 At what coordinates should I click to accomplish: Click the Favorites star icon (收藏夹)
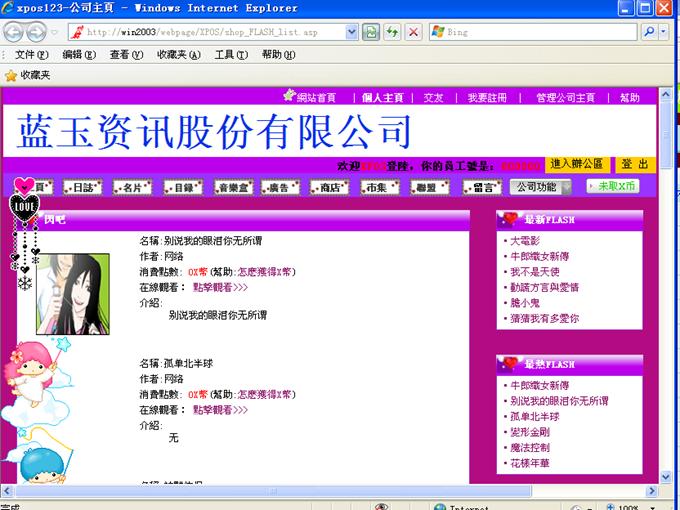11,75
